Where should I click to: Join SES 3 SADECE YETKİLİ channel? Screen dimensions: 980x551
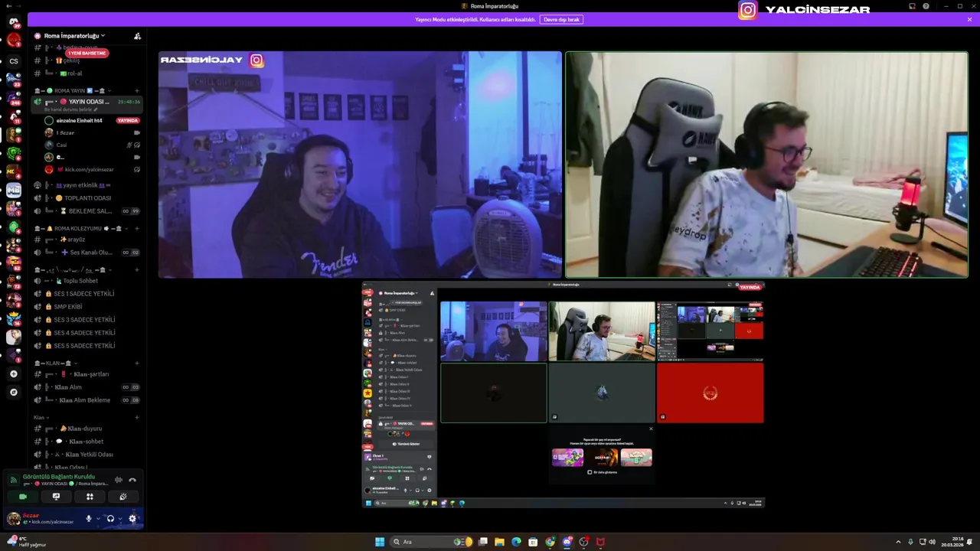87,320
